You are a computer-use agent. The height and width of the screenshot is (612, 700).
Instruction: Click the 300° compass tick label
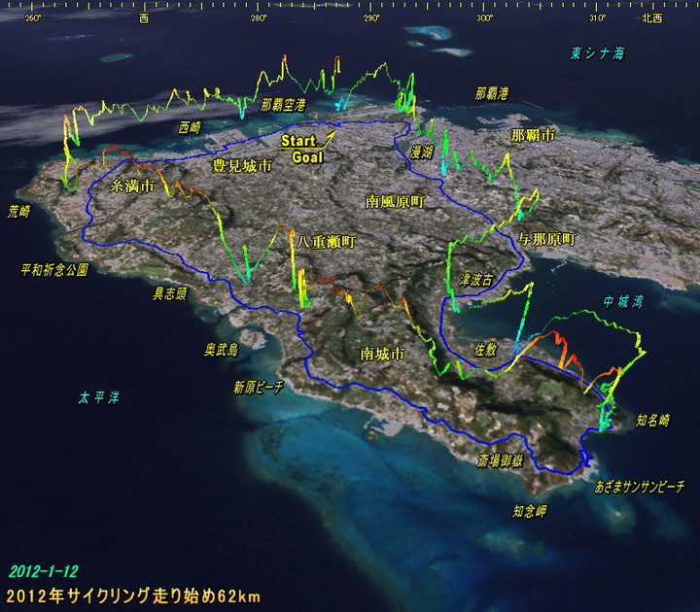[485, 18]
